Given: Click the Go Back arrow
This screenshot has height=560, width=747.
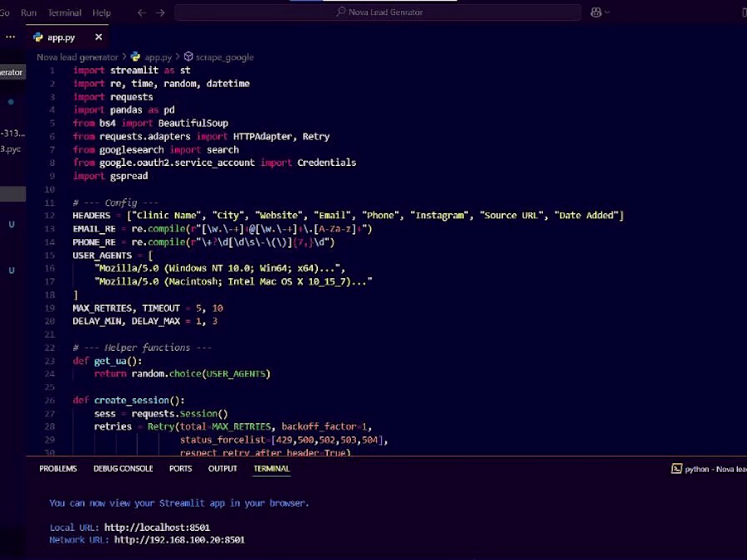Looking at the screenshot, I should pyautogui.click(x=141, y=12).
